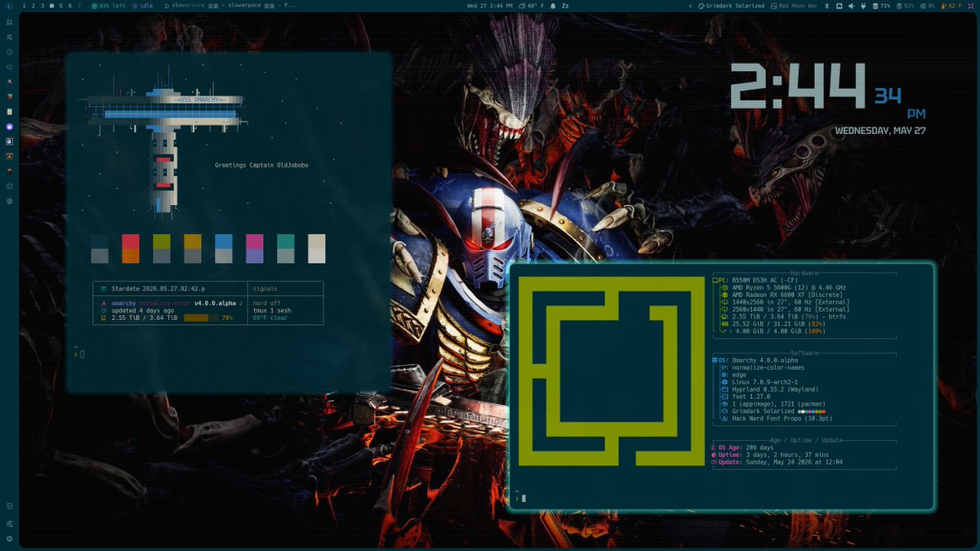
Task: Click color dots beside Grimdark Solarized in fastfetch
Action: pyautogui.click(x=812, y=411)
